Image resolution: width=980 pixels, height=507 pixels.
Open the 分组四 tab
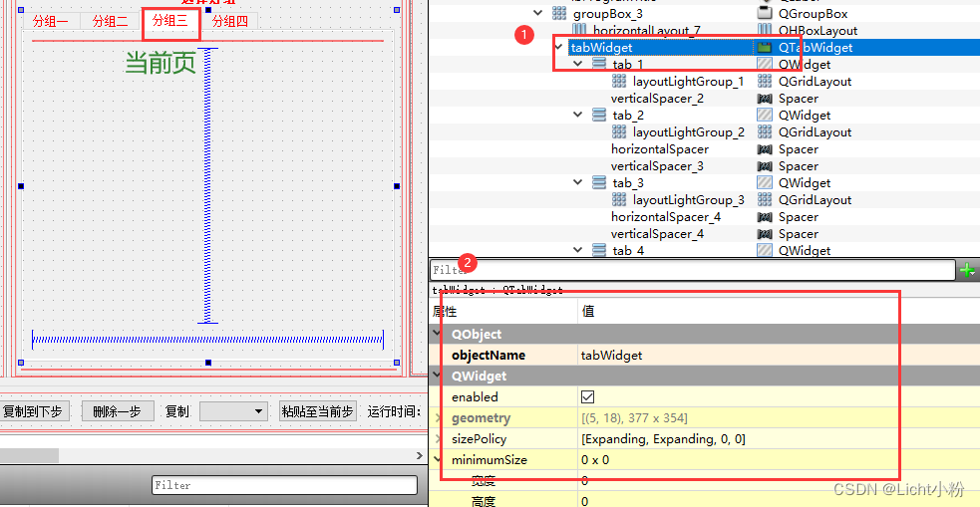[x=230, y=21]
